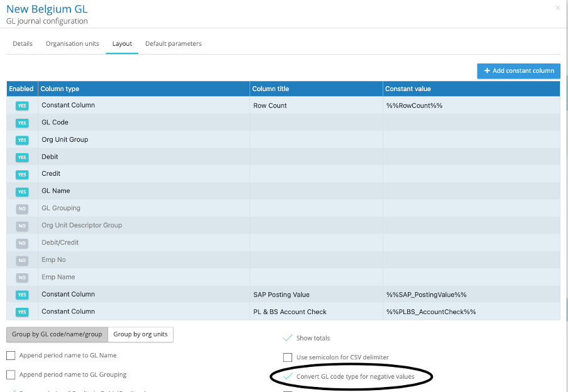
Task: Select Group by GL code/name/group
Action: (57, 334)
